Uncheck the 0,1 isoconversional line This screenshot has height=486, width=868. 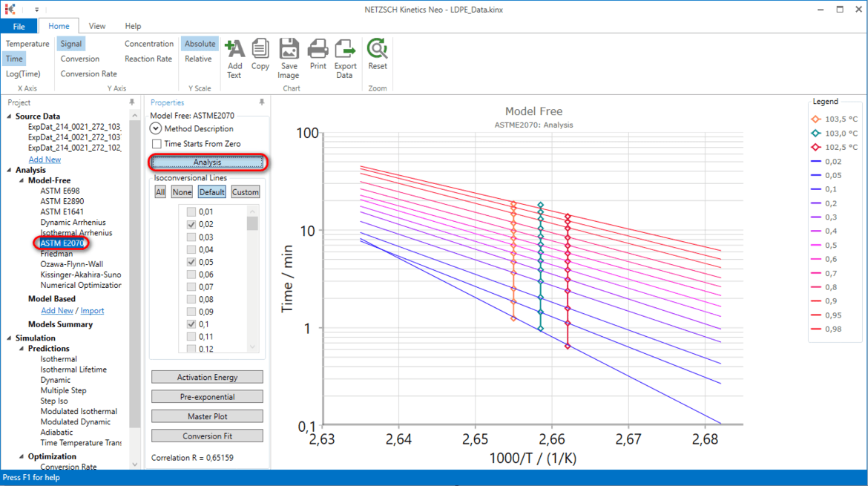(x=191, y=324)
